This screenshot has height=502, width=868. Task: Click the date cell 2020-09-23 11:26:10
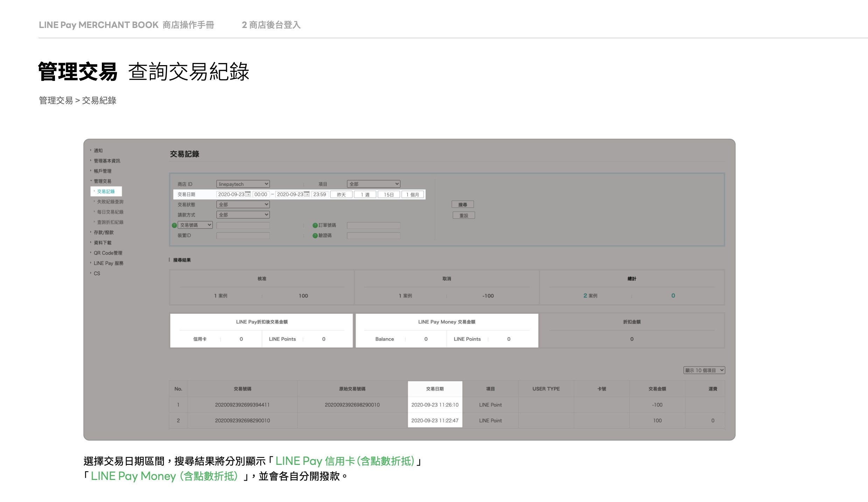pos(435,405)
